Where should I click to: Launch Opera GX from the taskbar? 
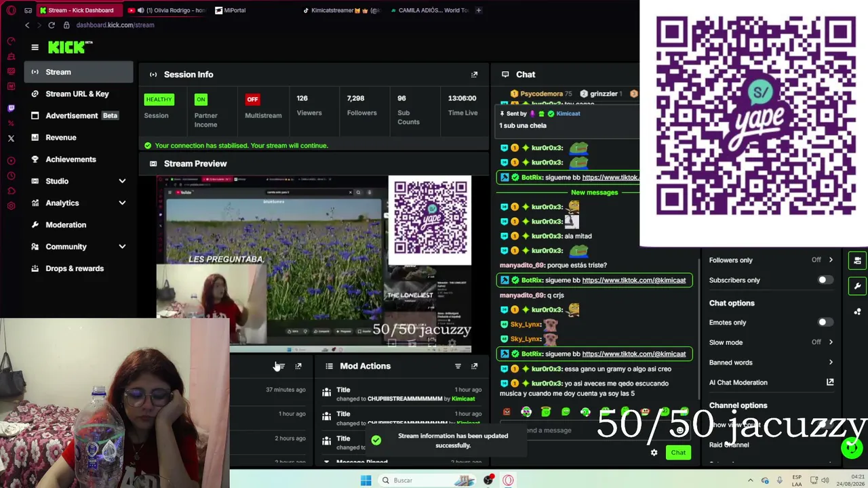click(508, 481)
